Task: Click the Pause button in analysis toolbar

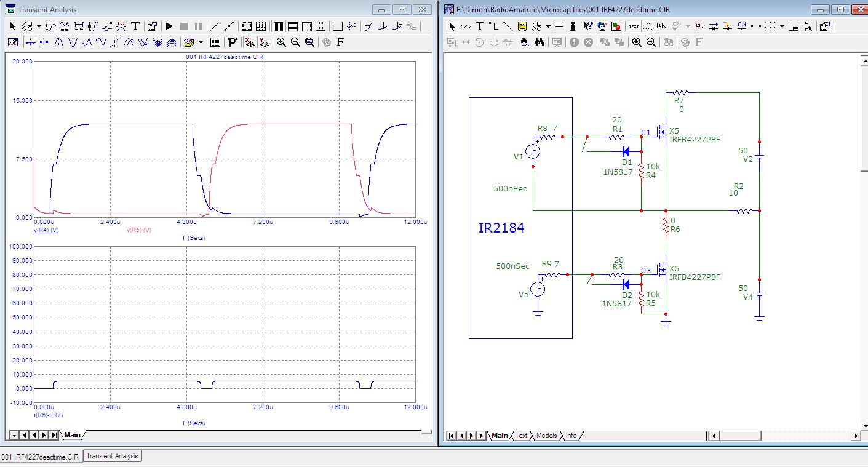Action: coord(198,26)
